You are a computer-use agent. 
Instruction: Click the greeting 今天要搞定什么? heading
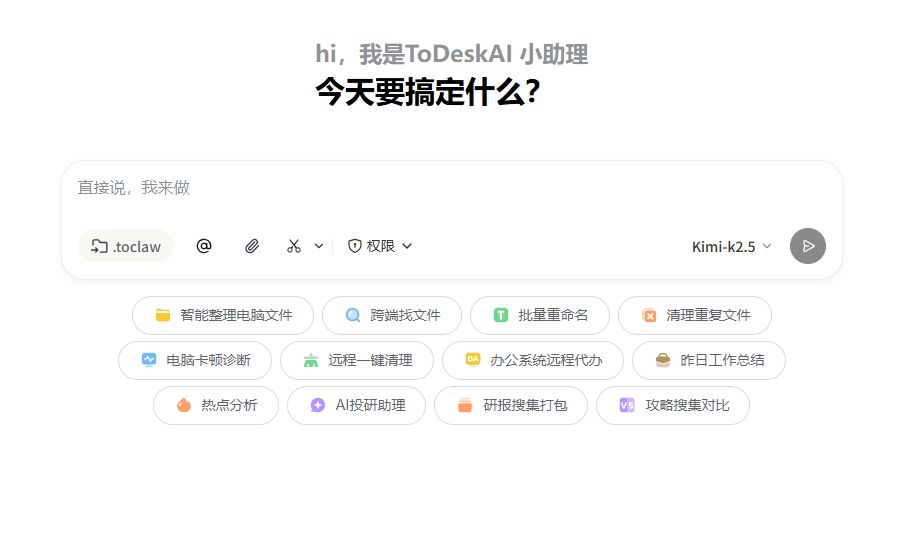pyautogui.click(x=427, y=92)
